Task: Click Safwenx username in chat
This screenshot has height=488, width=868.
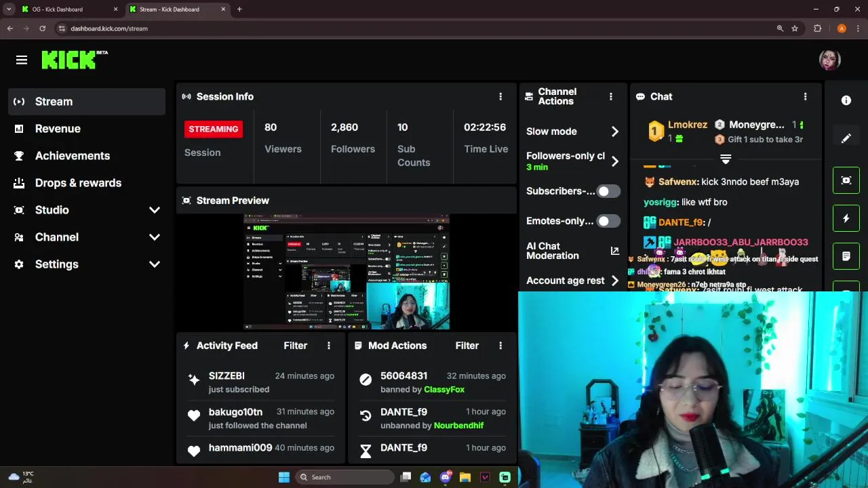Action: [678, 182]
